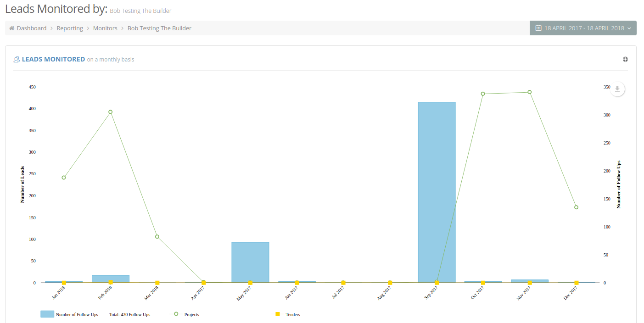Click the green Projects legend marker
This screenshot has width=644, height=323.
[x=176, y=314]
